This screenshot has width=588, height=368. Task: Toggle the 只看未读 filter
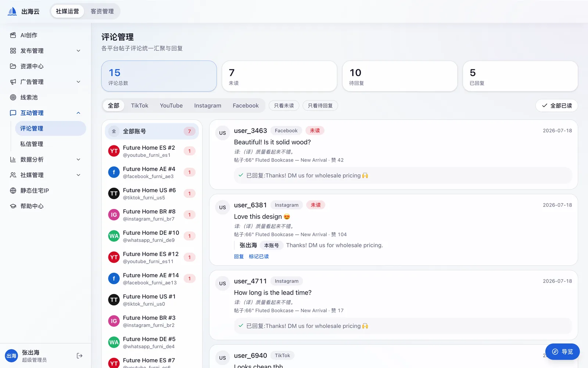284,106
